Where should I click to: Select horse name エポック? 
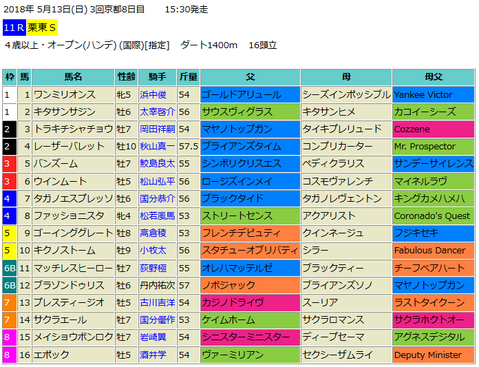pyautogui.click(x=51, y=355)
